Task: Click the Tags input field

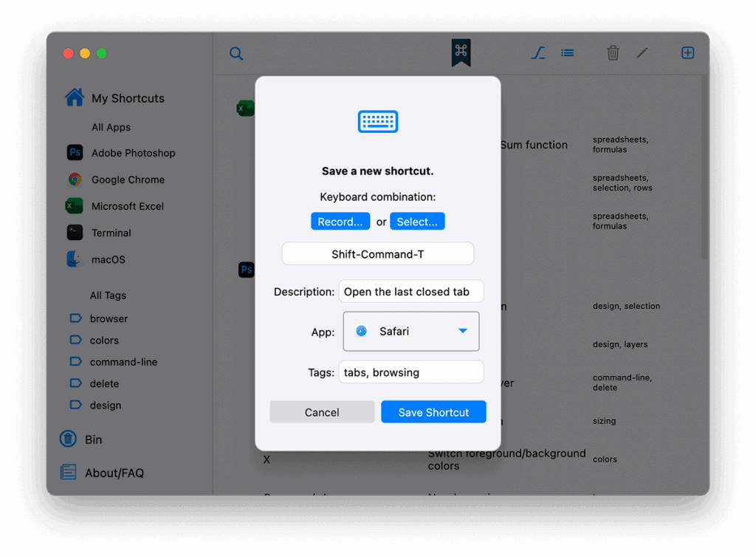Action: point(411,372)
